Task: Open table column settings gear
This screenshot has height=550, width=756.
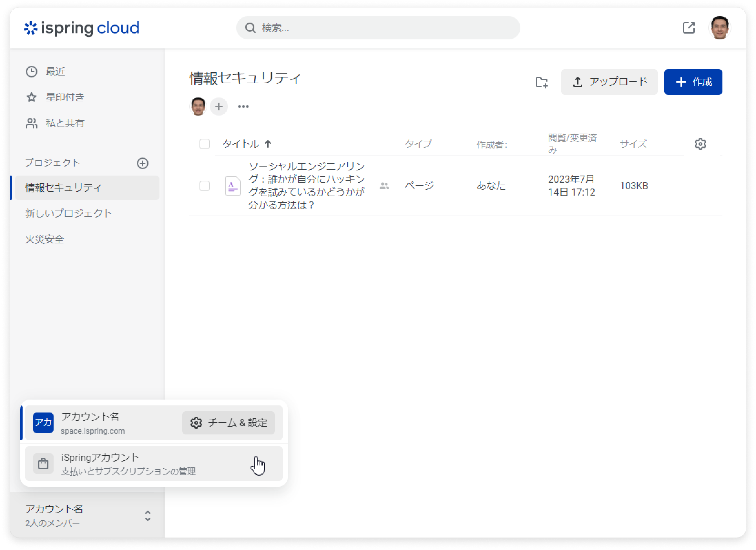Action: [x=700, y=144]
